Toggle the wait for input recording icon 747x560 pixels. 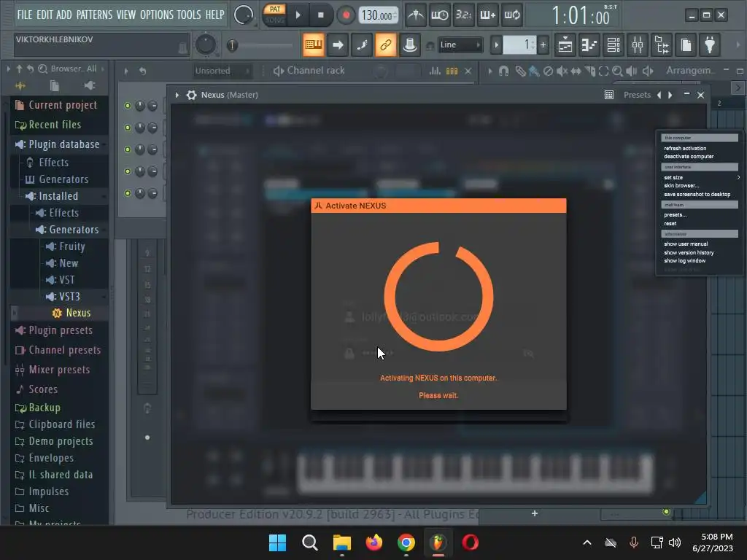439,15
